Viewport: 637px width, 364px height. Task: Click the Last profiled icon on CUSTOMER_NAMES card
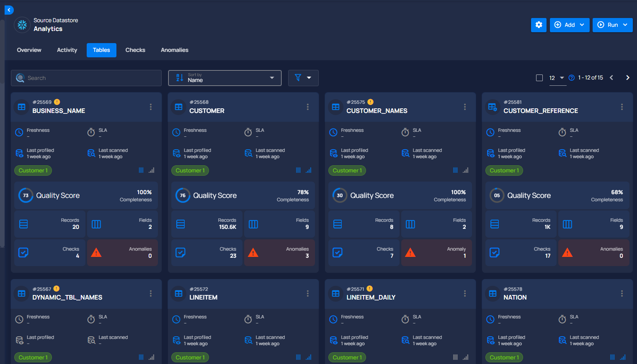334,153
